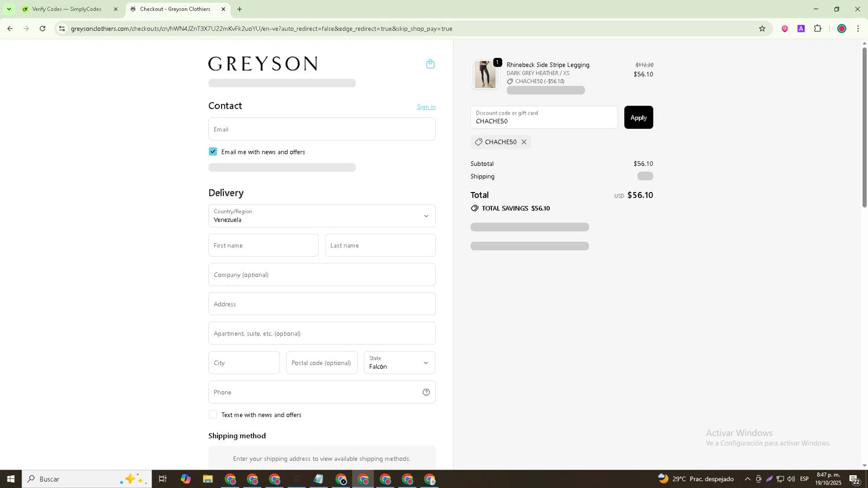
Task: Open Chrome's three-dot menu
Action: click(x=858, y=28)
